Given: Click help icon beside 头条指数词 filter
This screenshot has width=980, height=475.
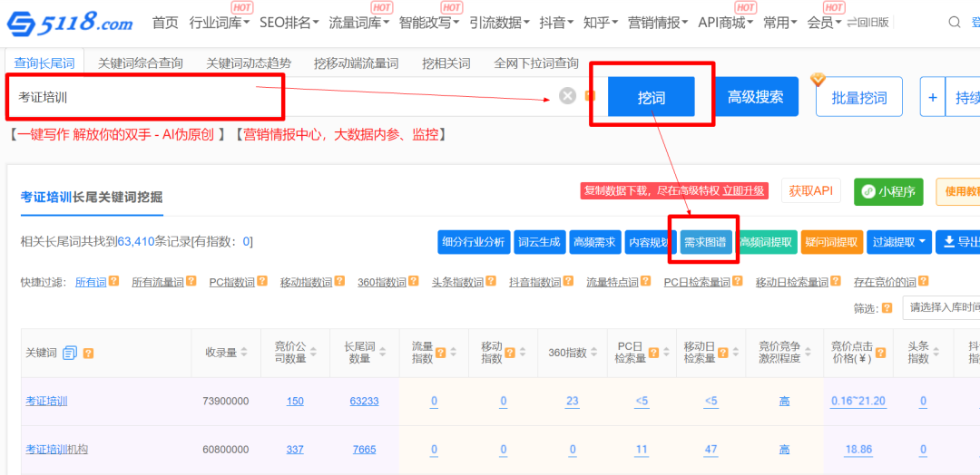Looking at the screenshot, I should 491,282.
